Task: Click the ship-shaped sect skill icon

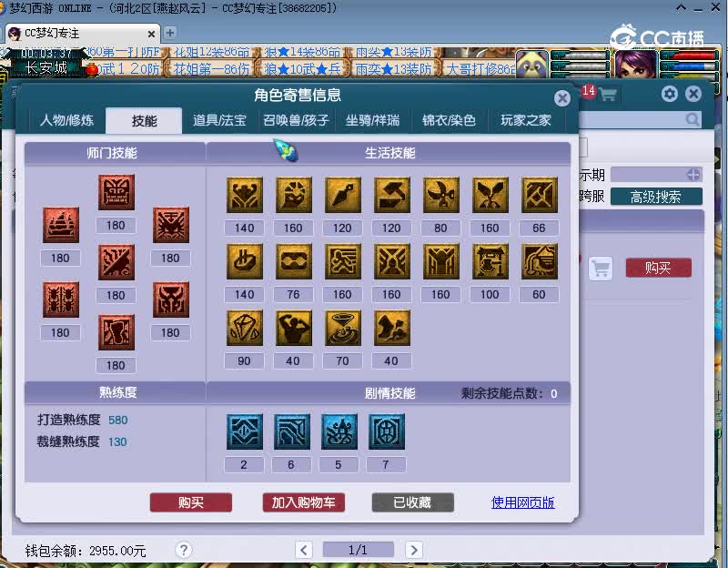Action: (61, 225)
